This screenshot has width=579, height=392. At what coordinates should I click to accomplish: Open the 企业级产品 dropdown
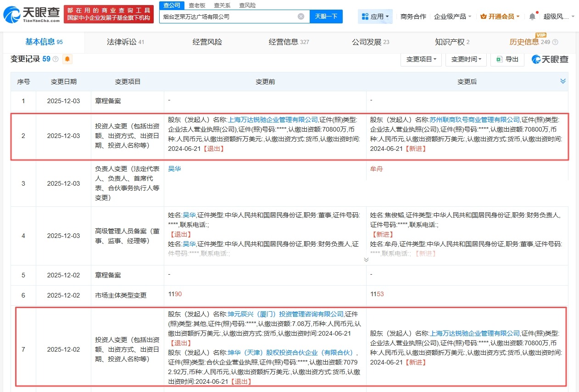pos(452,16)
